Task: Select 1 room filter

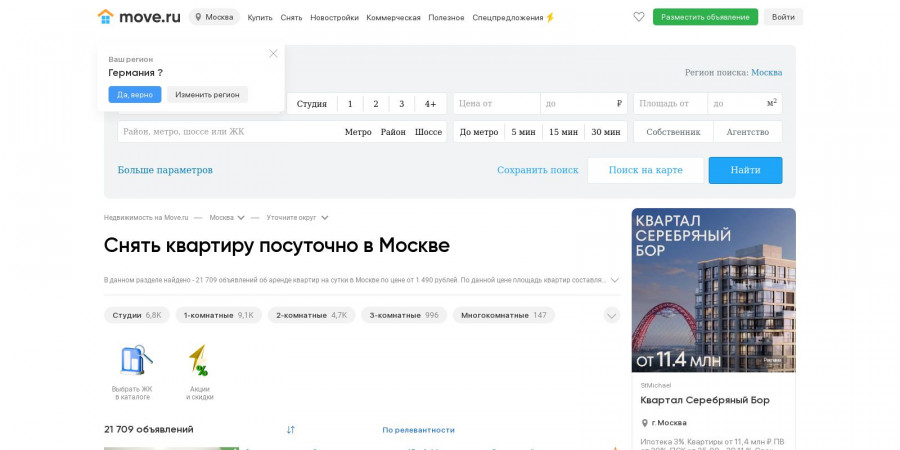Action: 350,104
